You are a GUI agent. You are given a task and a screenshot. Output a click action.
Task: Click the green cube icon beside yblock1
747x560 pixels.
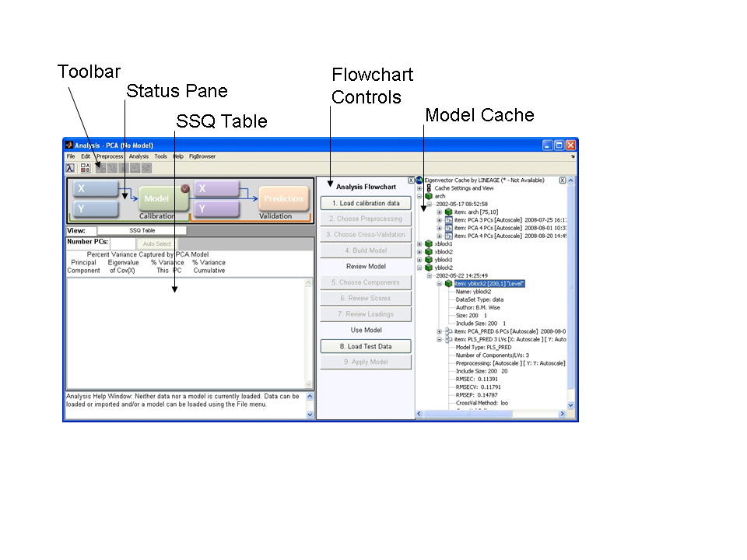coord(429,260)
